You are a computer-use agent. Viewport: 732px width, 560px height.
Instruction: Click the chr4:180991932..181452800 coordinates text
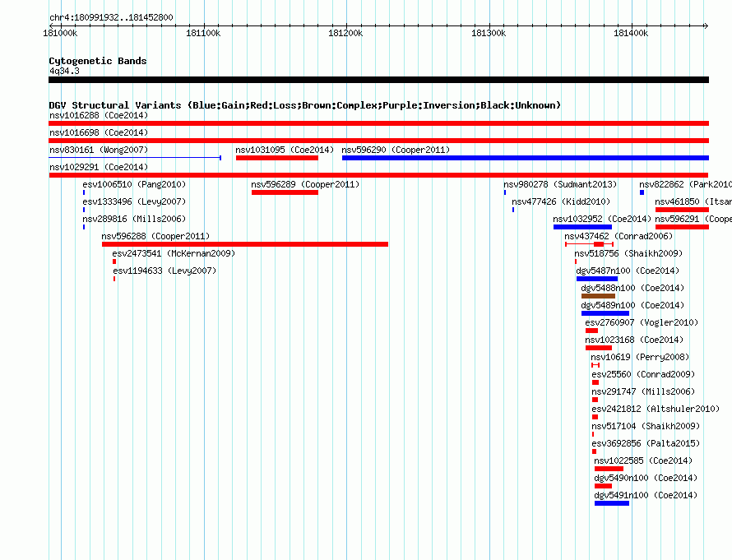(x=111, y=17)
